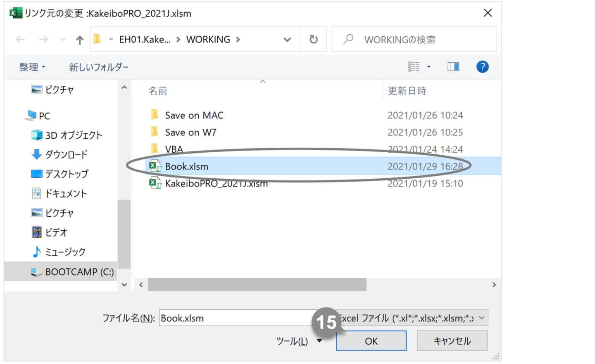
Task: Refresh the WORKING folder view
Action: tap(313, 39)
